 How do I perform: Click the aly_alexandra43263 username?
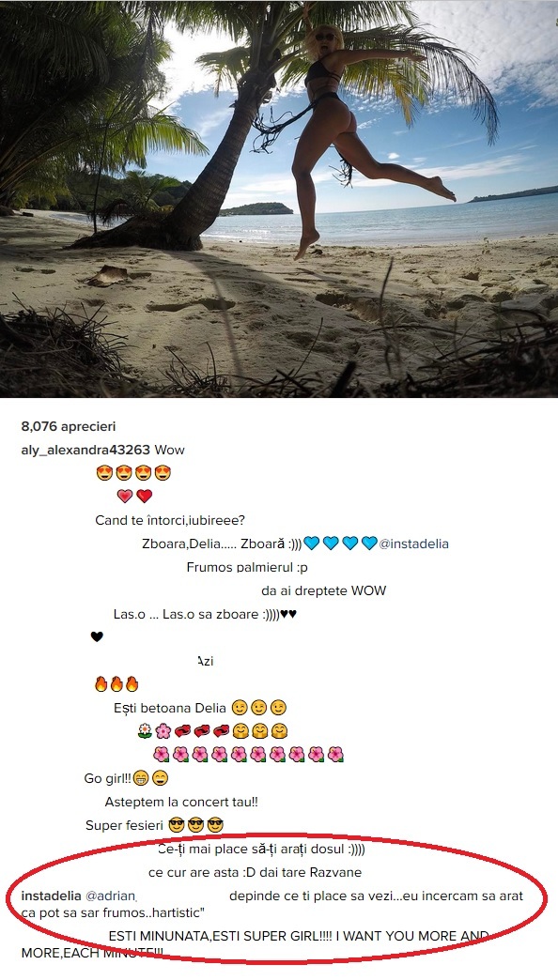pos(85,450)
